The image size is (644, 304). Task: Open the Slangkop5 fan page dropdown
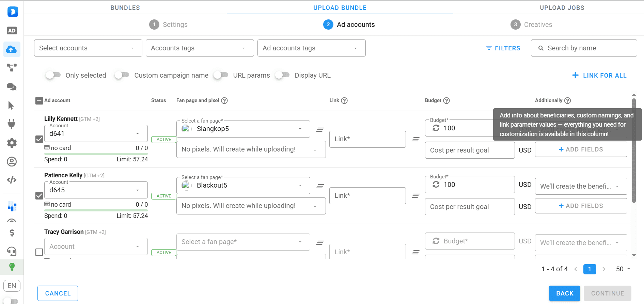(x=243, y=129)
